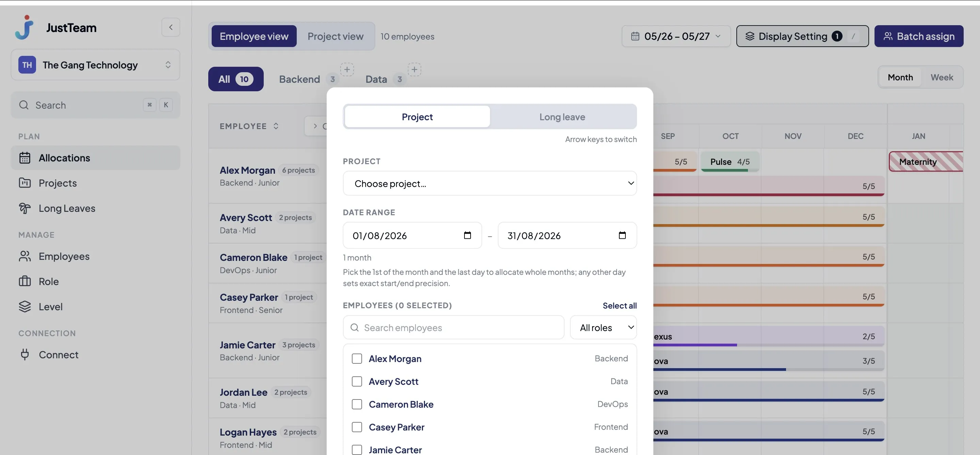Screen dimensions: 980x455
Task: Switch to Project view
Action: tap(336, 36)
